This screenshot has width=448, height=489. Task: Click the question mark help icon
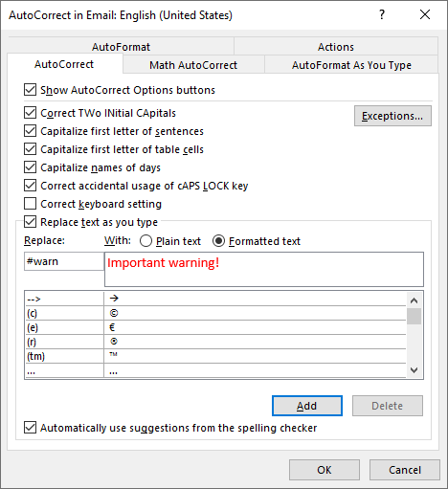pos(382,14)
